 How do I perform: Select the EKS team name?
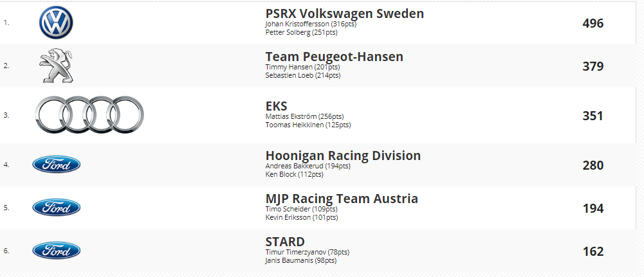tap(276, 106)
